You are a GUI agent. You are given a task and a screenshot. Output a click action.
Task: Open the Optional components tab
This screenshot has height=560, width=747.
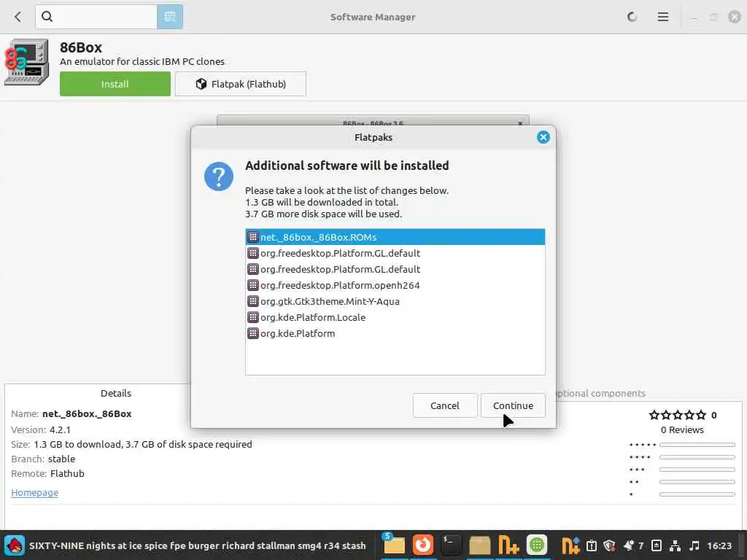(x=600, y=393)
